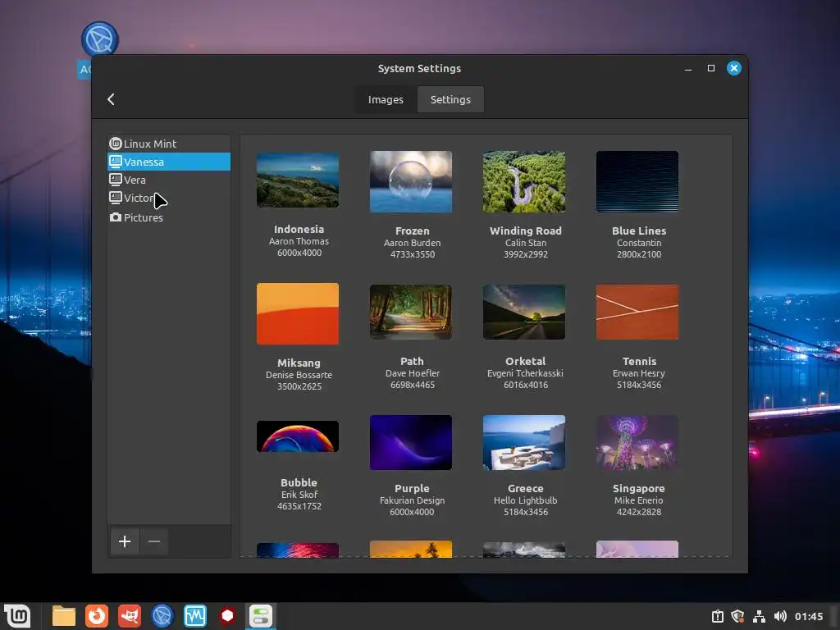The image size is (840, 630).
Task: Choose the Miksang wallpaper thumbnail
Action: coord(298,314)
